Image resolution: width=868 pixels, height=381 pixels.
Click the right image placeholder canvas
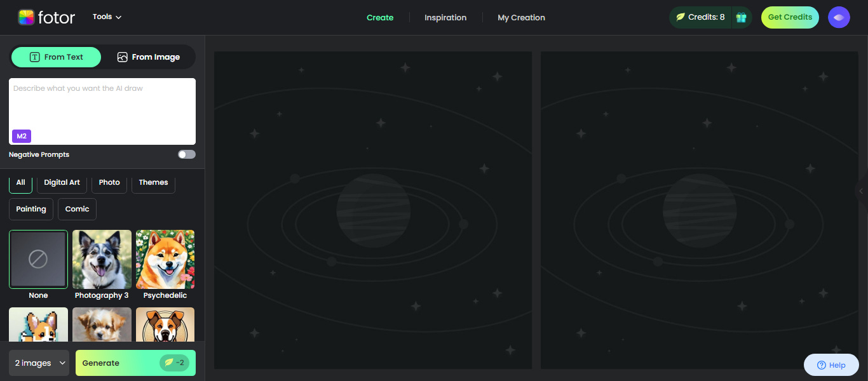(699, 210)
